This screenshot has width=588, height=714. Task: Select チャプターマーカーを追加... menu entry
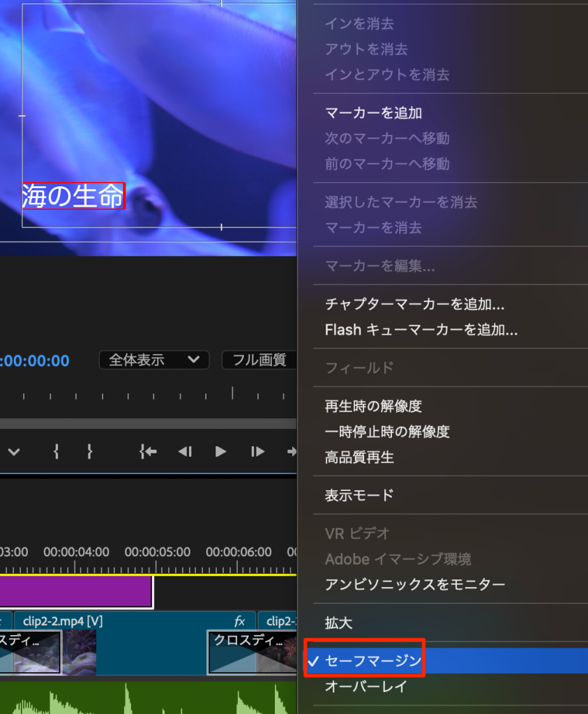[415, 304]
